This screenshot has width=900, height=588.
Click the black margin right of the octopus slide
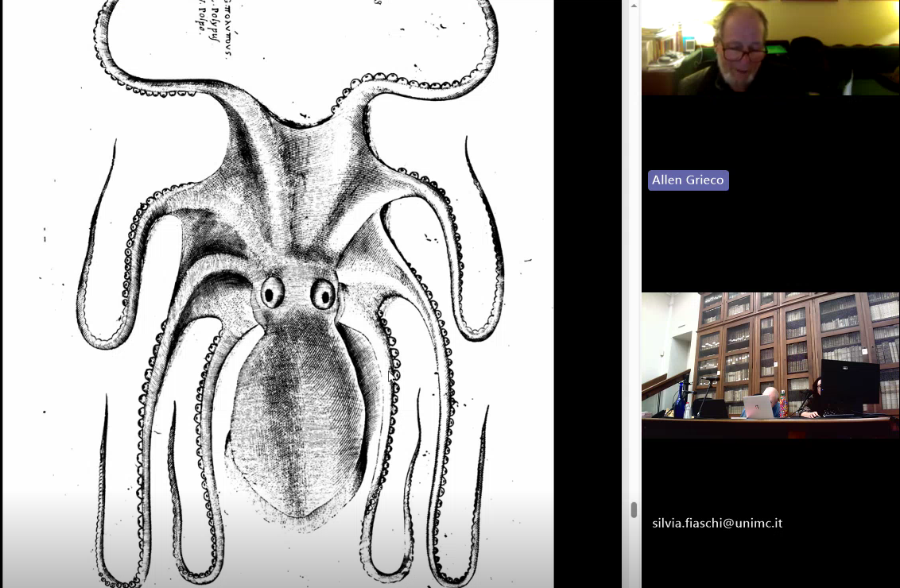pyautogui.click(x=587, y=294)
